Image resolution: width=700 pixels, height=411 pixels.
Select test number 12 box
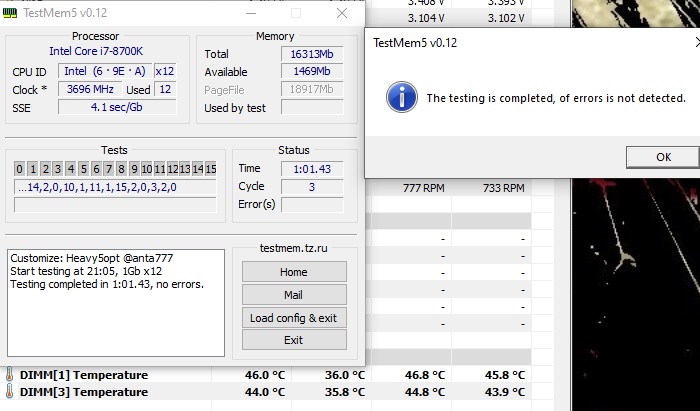[x=172, y=169]
